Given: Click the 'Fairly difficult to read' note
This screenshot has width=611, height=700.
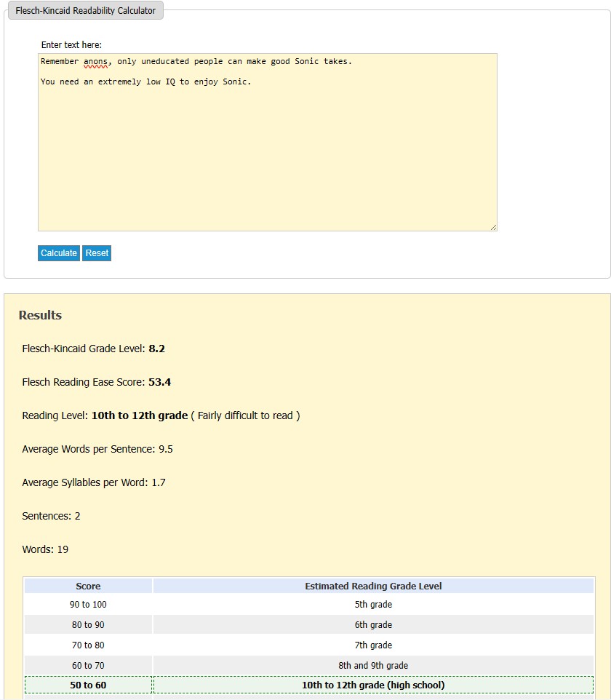Looking at the screenshot, I should 245,415.
